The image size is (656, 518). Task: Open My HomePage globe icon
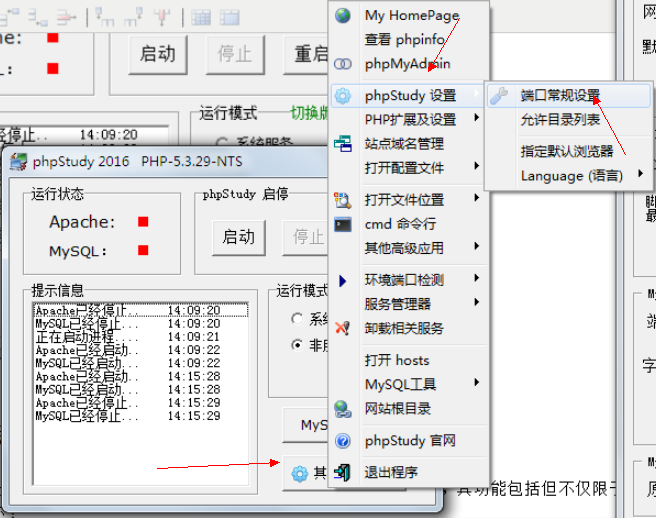point(343,15)
